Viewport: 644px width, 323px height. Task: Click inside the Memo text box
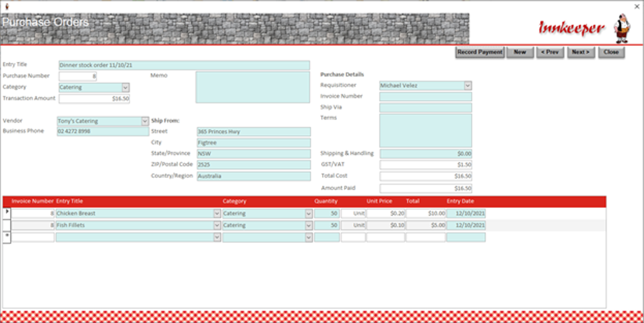point(253,87)
